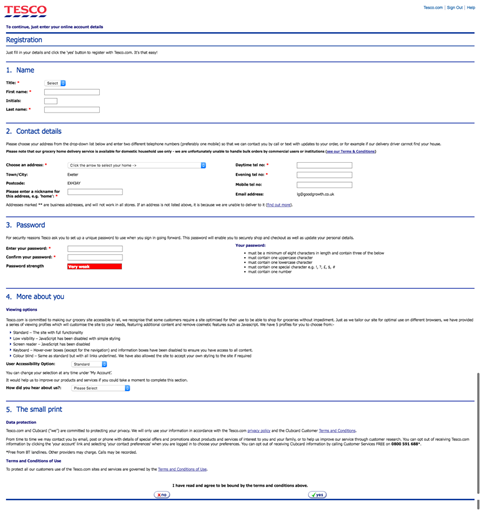
Task: Open the Tesco.com link at top right
Action: (x=433, y=7)
